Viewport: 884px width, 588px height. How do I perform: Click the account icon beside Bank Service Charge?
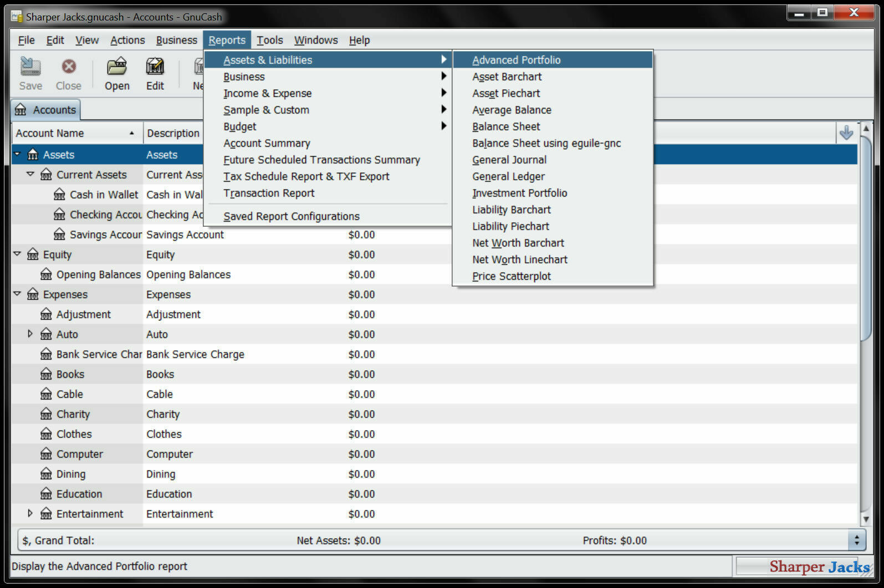tap(46, 354)
